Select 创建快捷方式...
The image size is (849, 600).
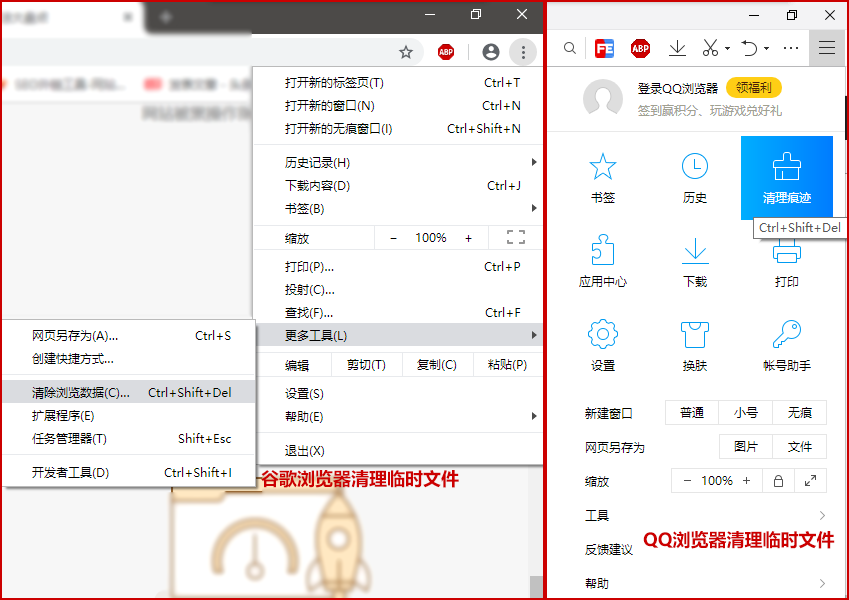pyautogui.click(x=129, y=358)
